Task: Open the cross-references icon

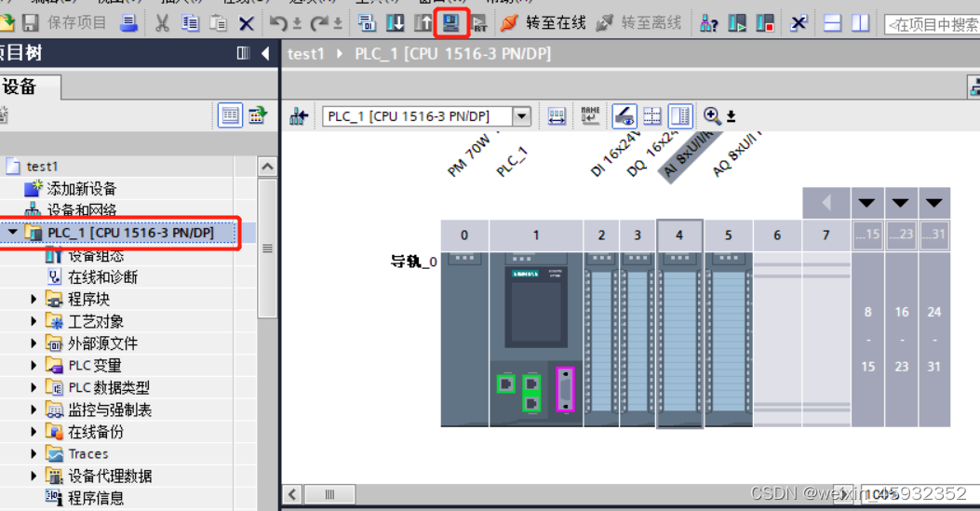Action: tap(799, 24)
